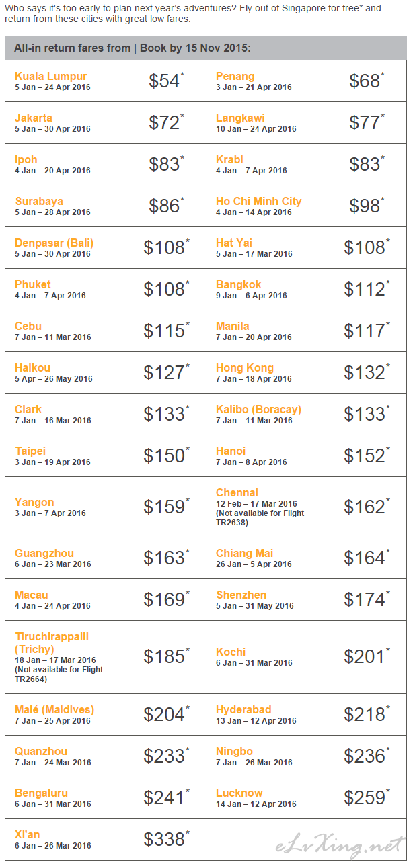Select the $259 Lucknow fare price

(x=367, y=797)
